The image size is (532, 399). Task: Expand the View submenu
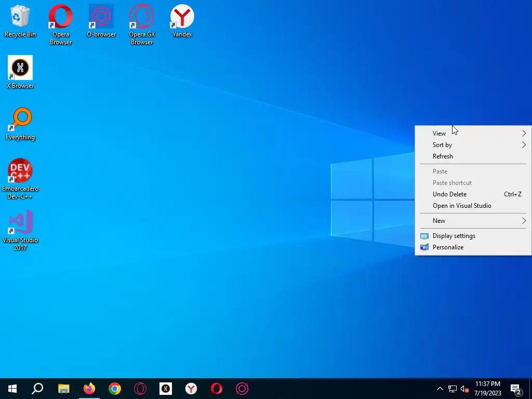(473, 134)
